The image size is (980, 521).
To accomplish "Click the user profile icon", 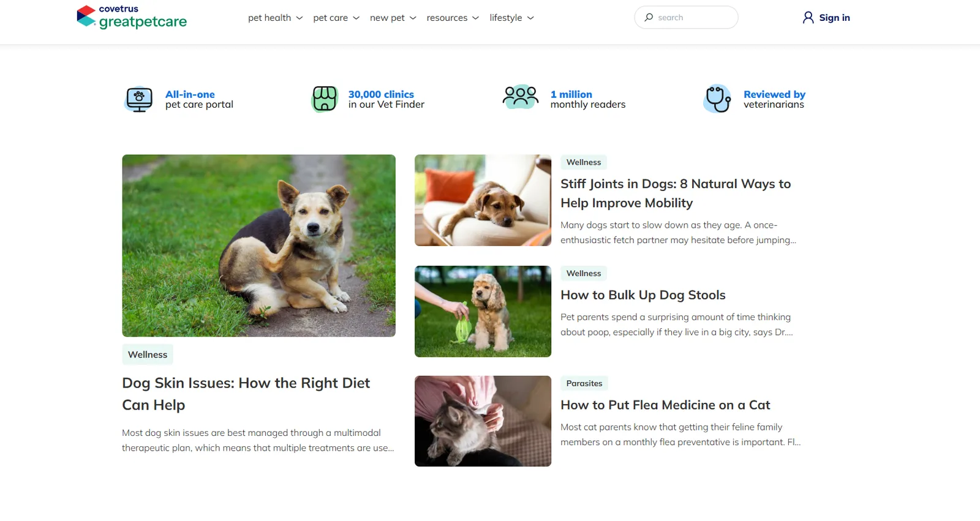I will point(809,17).
